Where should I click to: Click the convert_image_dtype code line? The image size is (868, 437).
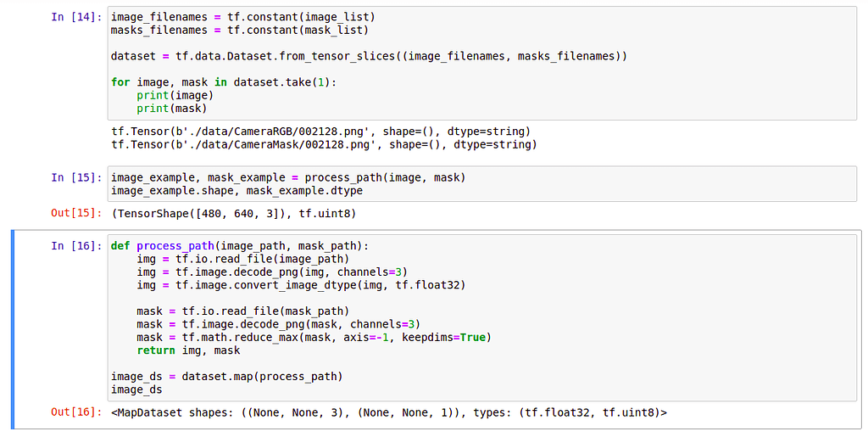[301, 285]
